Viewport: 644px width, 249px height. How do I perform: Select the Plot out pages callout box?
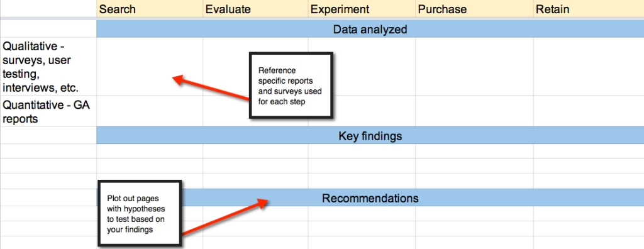pyautogui.click(x=140, y=213)
